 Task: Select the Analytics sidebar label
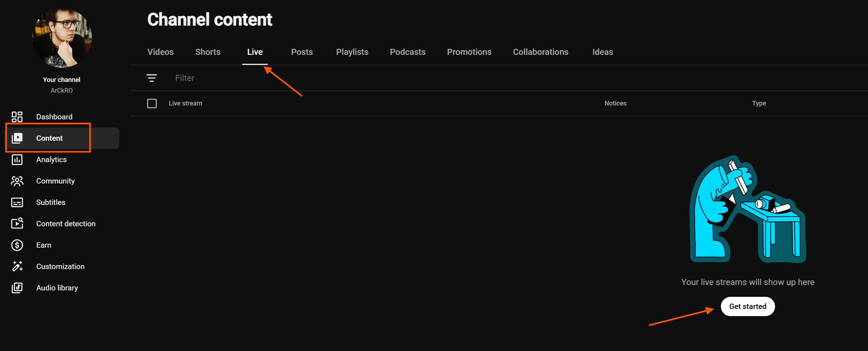[52, 160]
